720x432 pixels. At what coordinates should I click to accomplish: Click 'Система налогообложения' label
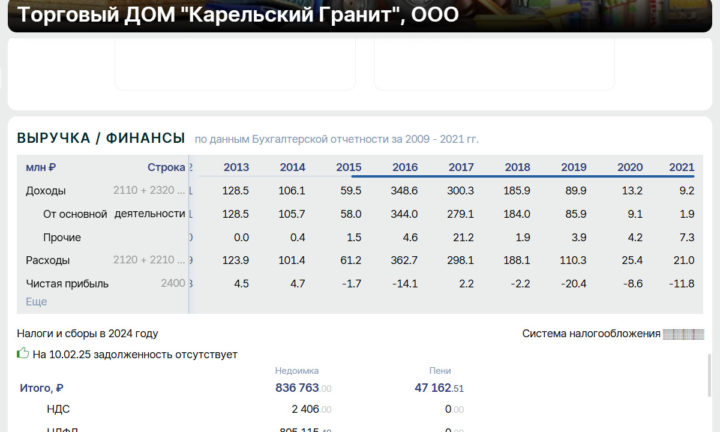click(591, 334)
